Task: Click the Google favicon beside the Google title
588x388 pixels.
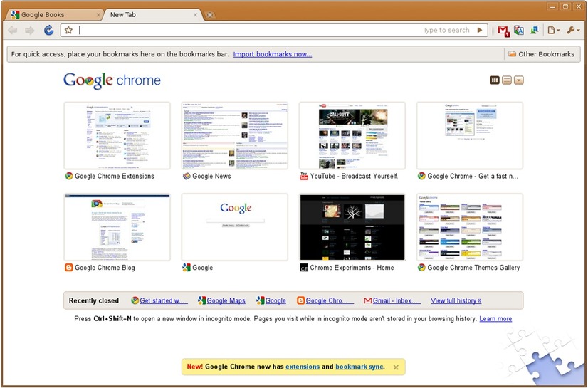Action: (187, 267)
